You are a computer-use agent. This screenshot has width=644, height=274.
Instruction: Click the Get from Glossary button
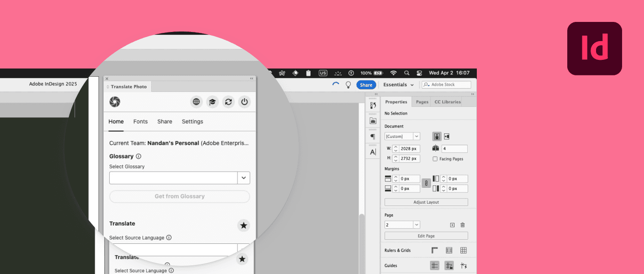[x=179, y=196]
